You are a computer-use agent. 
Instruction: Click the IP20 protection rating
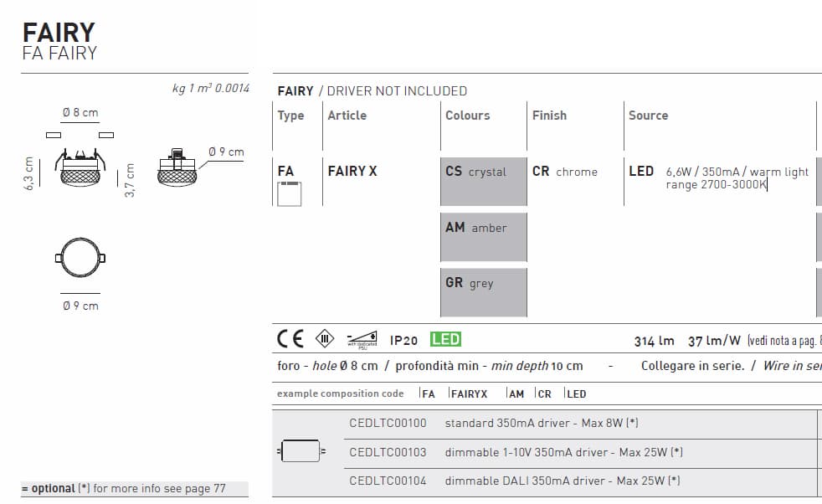(403, 338)
